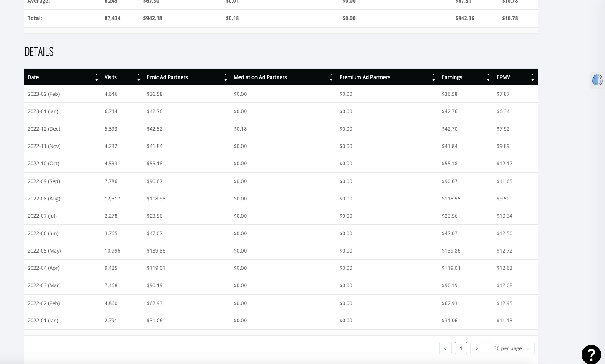
Task: Click the Earnings column header label
Action: tap(452, 77)
